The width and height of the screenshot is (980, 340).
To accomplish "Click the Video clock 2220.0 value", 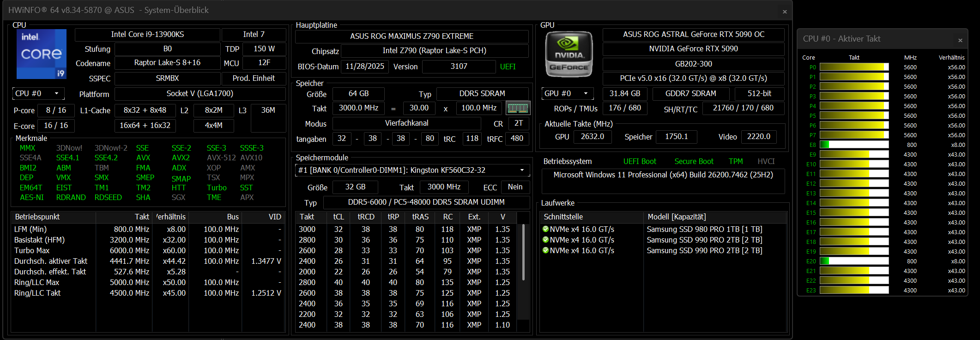I will coord(759,137).
